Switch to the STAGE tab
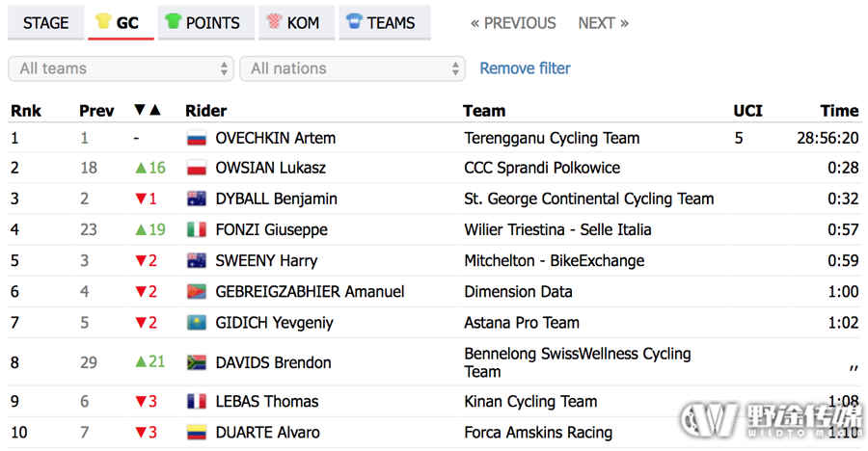 click(46, 23)
